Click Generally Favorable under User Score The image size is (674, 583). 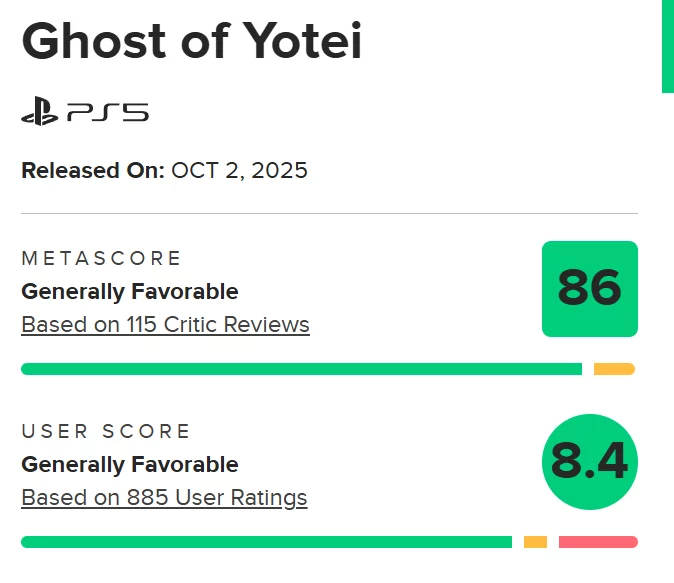(x=130, y=465)
